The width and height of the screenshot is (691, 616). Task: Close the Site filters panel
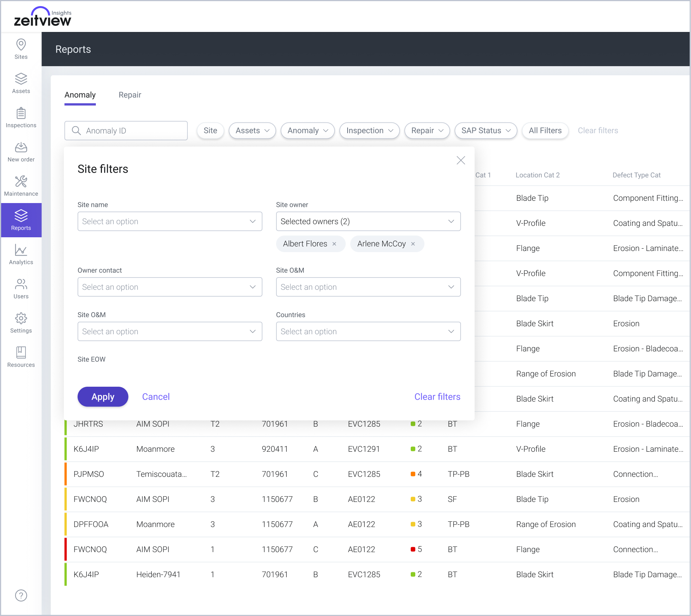pyautogui.click(x=461, y=160)
